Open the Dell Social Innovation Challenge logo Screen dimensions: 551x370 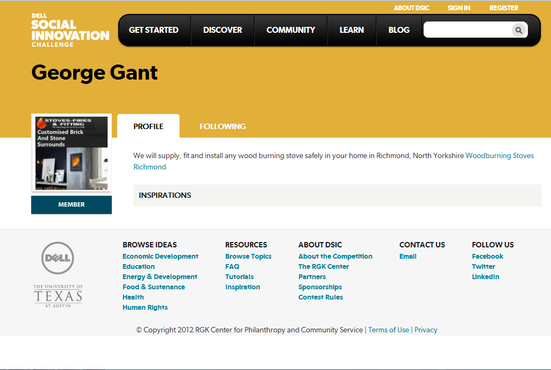(x=70, y=30)
